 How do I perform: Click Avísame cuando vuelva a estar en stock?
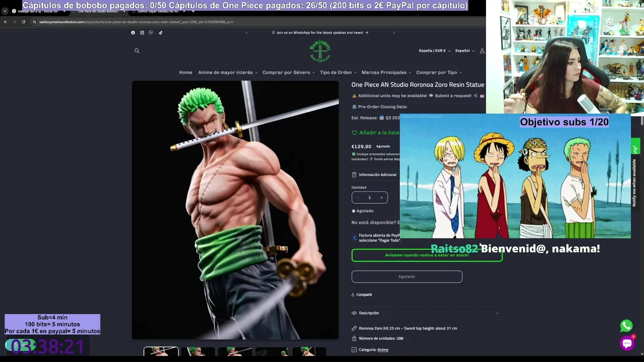[427, 255]
